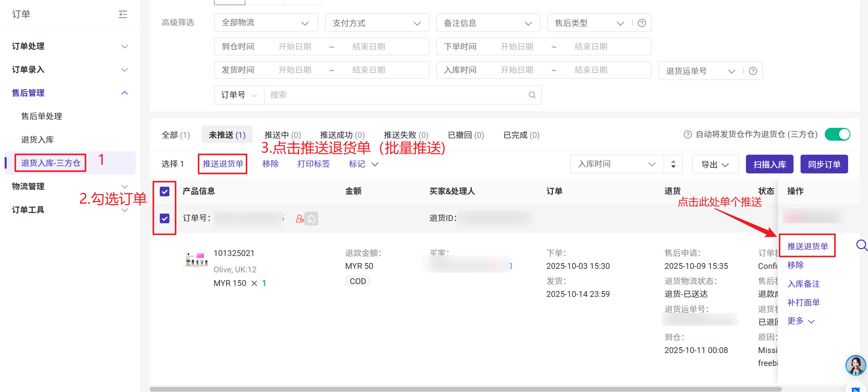868x392 pixels.
Task: Click help icon next to 售后类型 dropdown
Action: click(641, 23)
